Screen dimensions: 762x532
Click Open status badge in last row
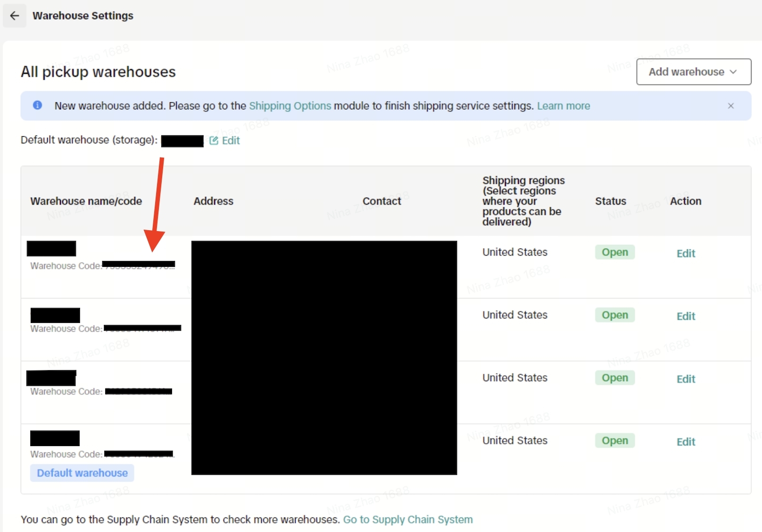click(x=614, y=441)
